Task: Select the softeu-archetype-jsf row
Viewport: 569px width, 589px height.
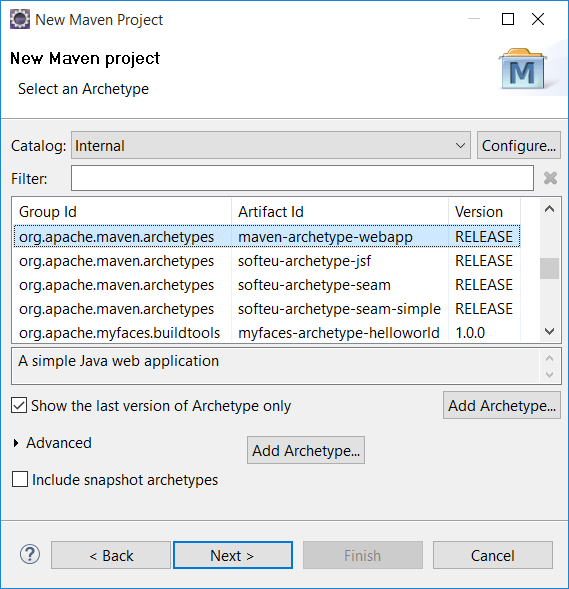Action: tap(267, 261)
